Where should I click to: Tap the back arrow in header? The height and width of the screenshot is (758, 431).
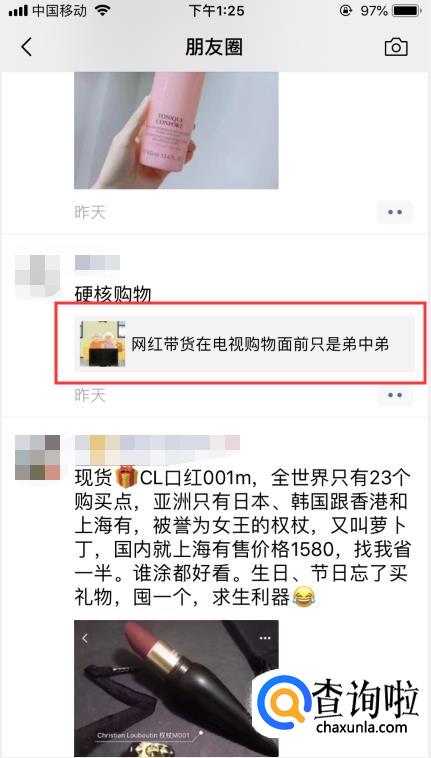pos(27,47)
